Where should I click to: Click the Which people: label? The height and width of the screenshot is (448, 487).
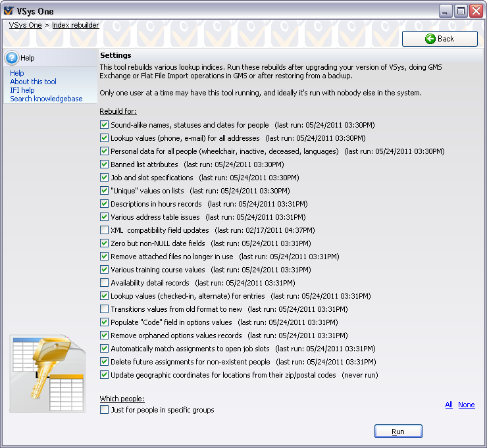point(122,399)
